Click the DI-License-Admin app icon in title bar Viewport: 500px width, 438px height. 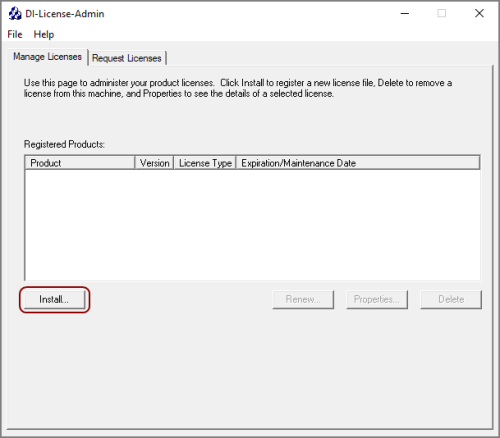click(15, 14)
